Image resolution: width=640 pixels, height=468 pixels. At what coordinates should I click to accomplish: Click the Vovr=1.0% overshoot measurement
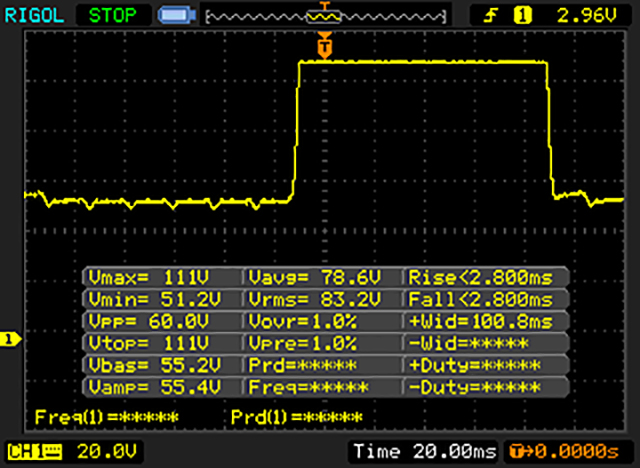302,322
